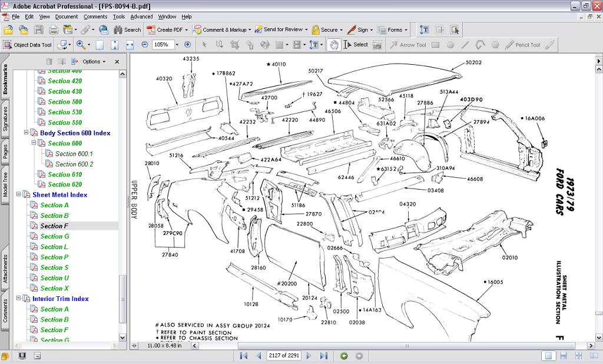This screenshot has height=364, width=603.
Task: Set view to Actual Size page icon
Action: coord(100,45)
